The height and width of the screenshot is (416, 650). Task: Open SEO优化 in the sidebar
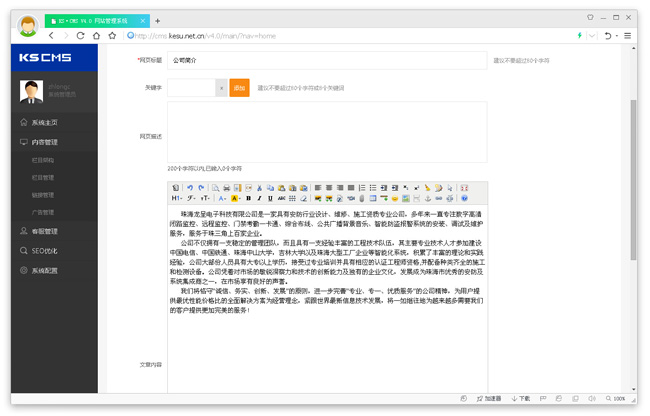pos(44,251)
